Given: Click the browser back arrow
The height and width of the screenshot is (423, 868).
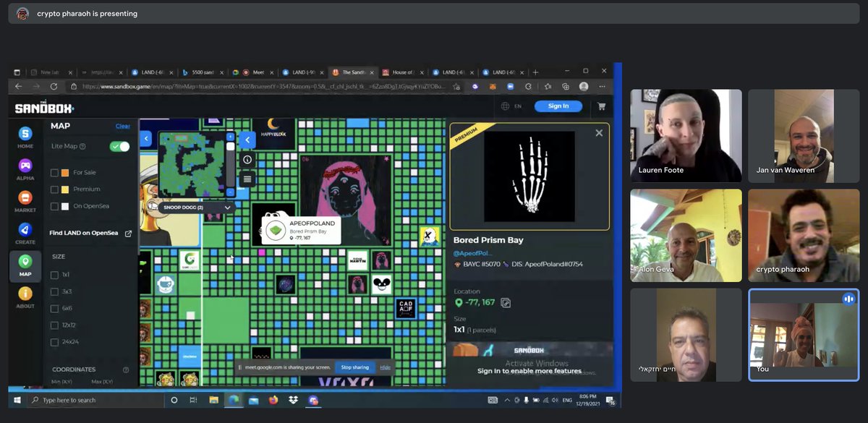Looking at the screenshot, I should tap(20, 86).
